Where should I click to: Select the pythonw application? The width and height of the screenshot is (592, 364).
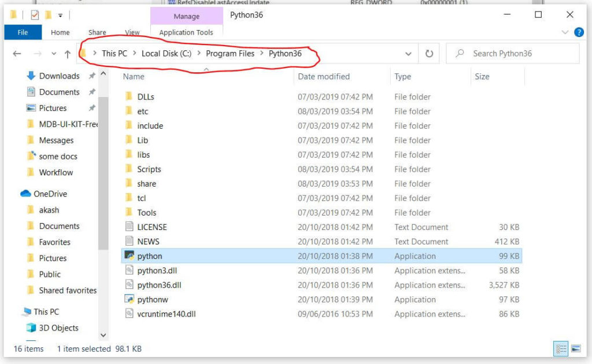[x=153, y=299]
